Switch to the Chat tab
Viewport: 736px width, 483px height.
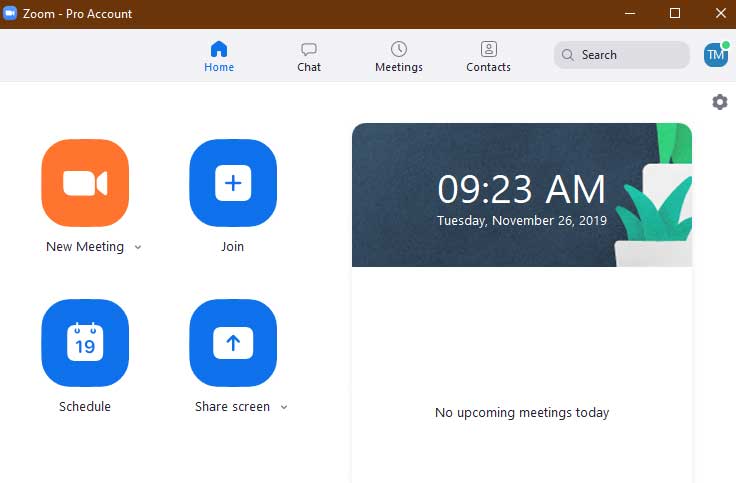(x=309, y=56)
